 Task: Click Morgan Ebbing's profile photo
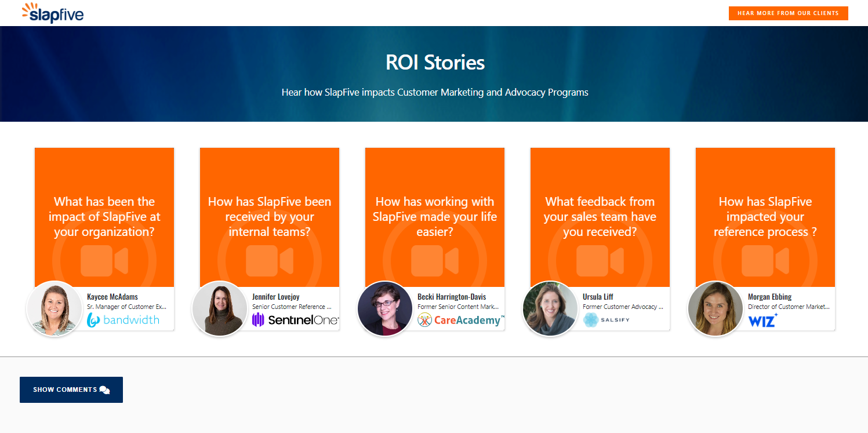pos(716,308)
